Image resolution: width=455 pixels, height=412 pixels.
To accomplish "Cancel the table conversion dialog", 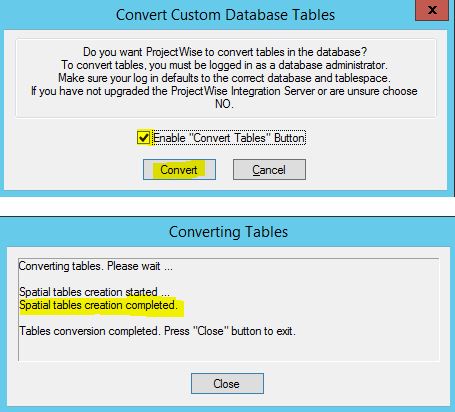I will pyautogui.click(x=269, y=170).
